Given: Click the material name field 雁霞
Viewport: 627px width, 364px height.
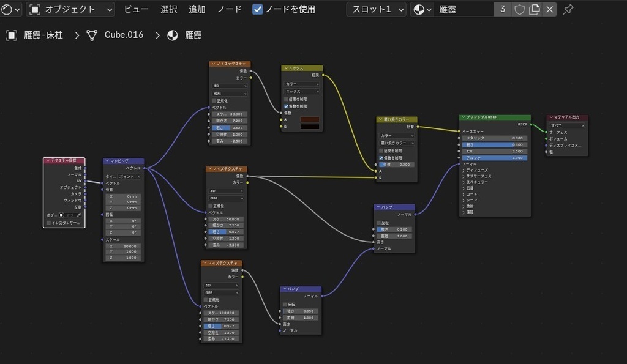Looking at the screenshot, I should [464, 9].
